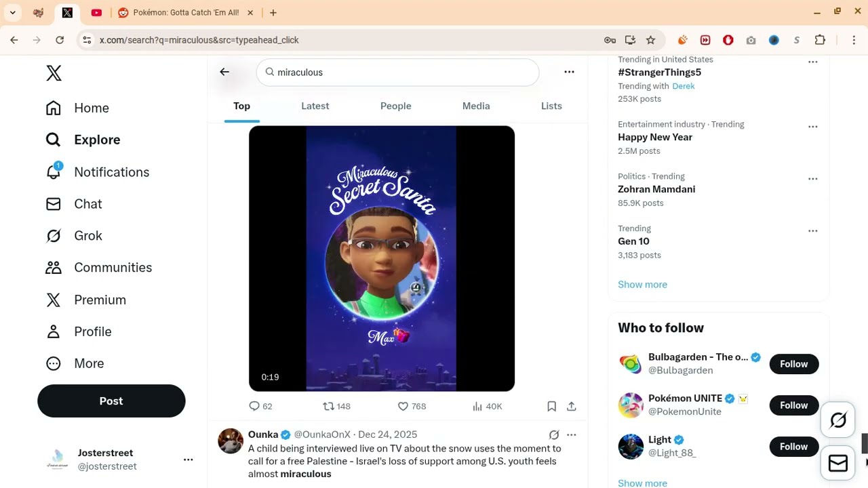
Task: Open Premium in sidebar
Action: [85, 300]
